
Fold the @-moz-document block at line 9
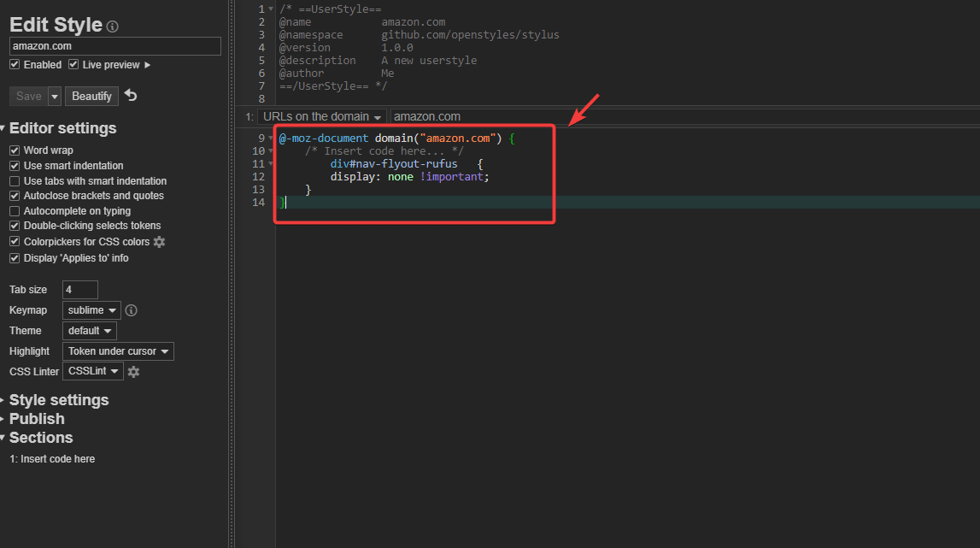(271, 138)
